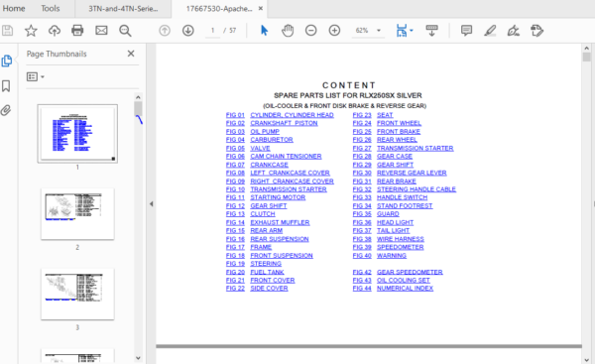Click the Print file icon
Viewport: 595px width, 364px height.
click(77, 31)
